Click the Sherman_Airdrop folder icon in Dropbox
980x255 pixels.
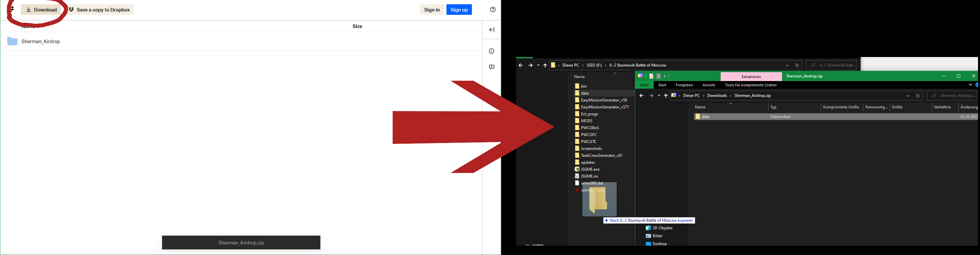(x=12, y=41)
